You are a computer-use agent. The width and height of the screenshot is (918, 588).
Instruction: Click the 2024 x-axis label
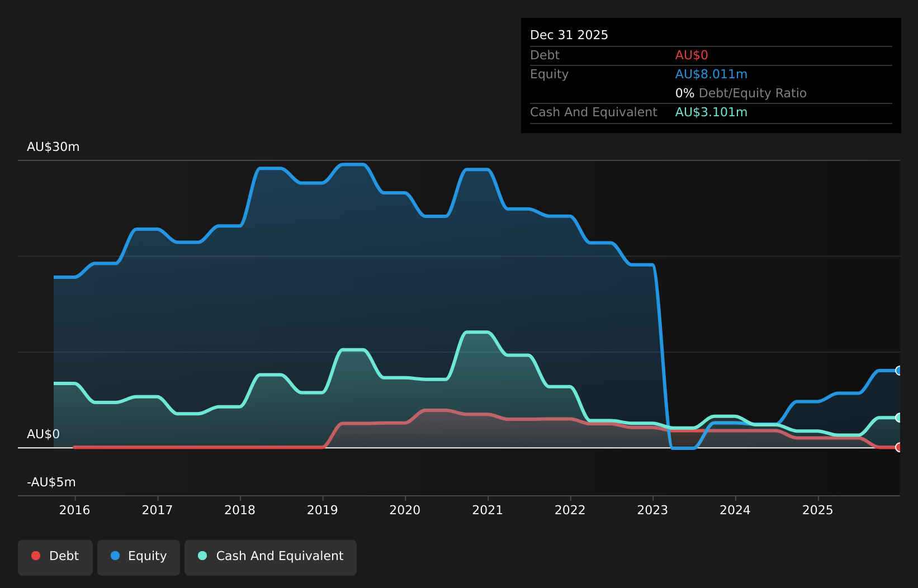pos(735,510)
